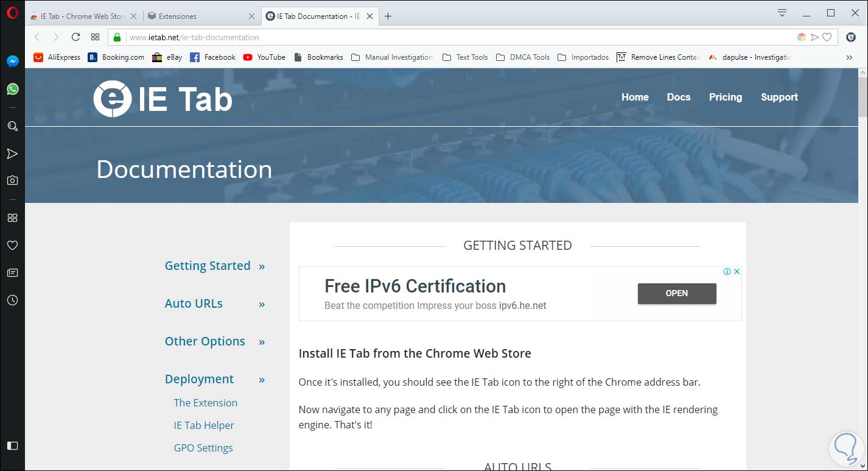Click the IE Tab logo on the page
This screenshot has height=471, width=868.
coord(163,99)
